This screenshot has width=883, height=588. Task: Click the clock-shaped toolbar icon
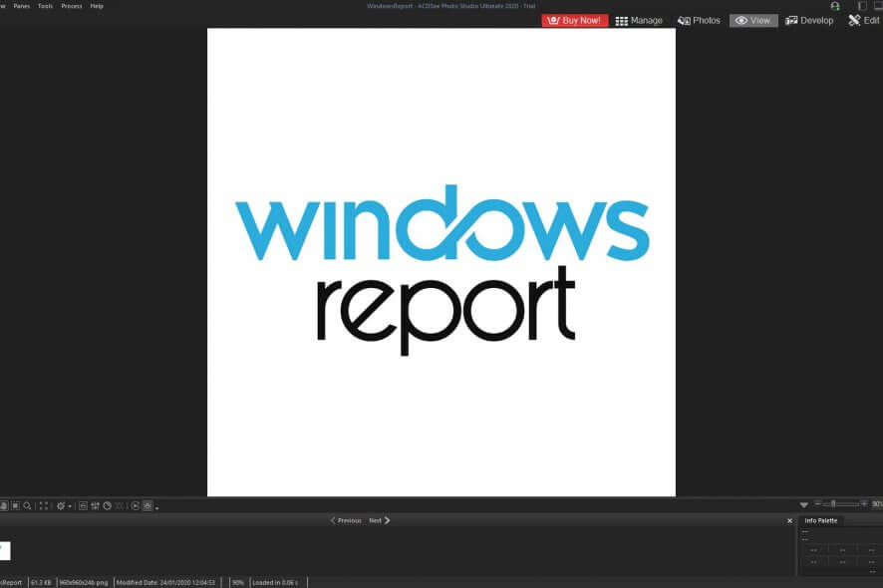[x=107, y=505]
